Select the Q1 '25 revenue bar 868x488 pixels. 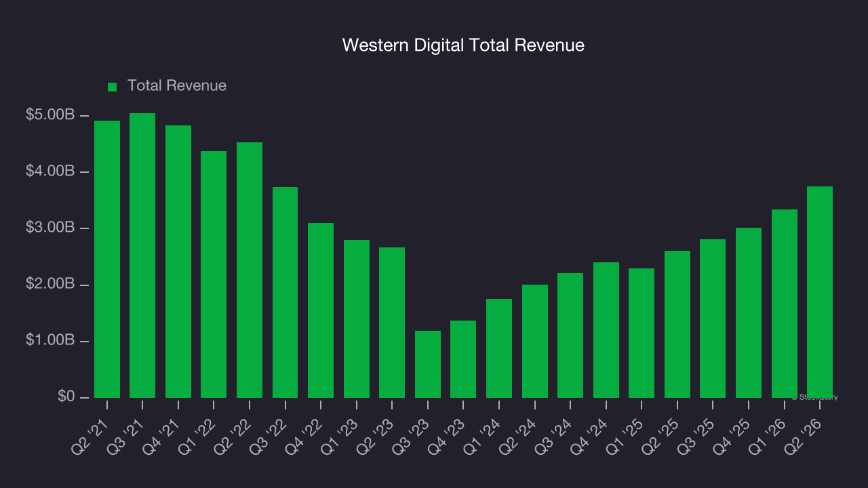642,333
